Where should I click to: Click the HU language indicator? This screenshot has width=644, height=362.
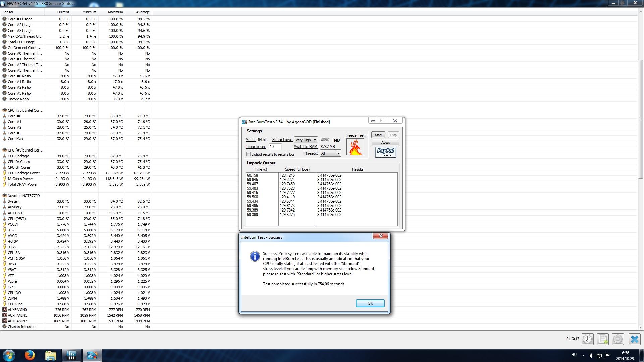[x=574, y=355]
